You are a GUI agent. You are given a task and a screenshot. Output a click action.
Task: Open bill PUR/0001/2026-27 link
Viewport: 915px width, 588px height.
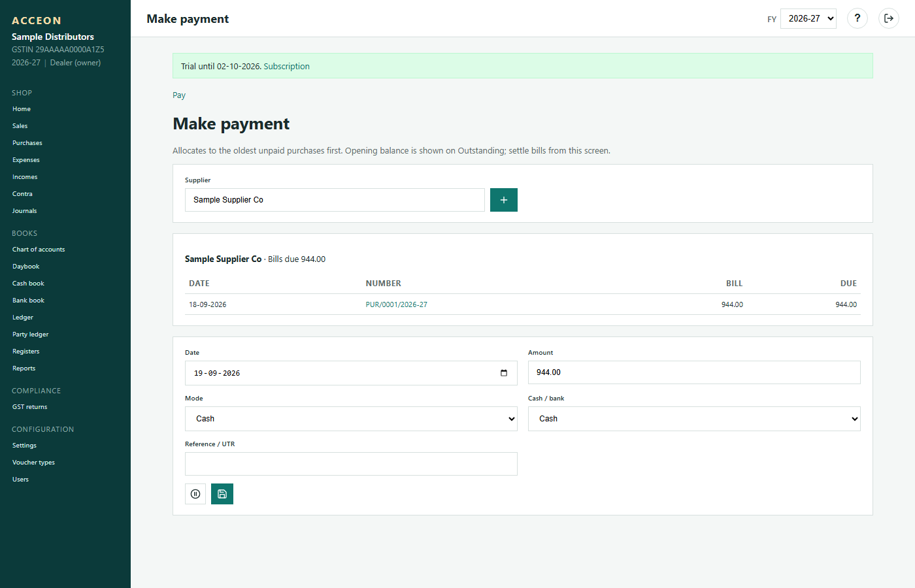pyautogui.click(x=396, y=304)
